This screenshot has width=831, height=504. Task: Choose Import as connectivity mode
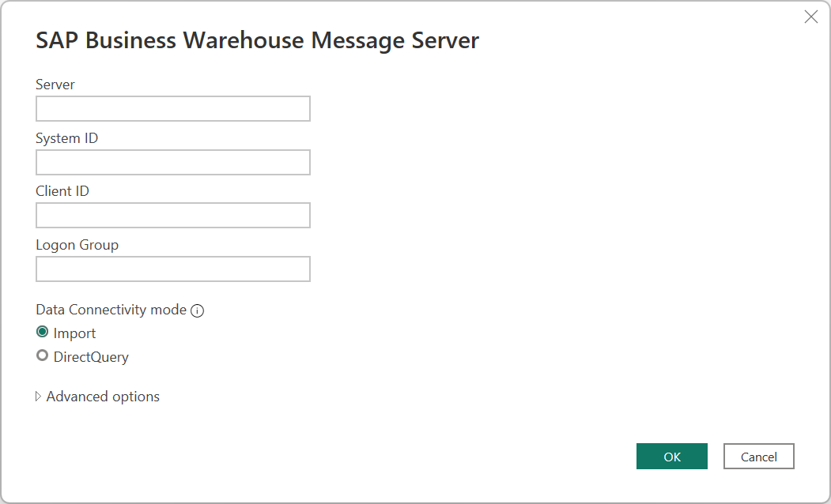pyautogui.click(x=42, y=332)
